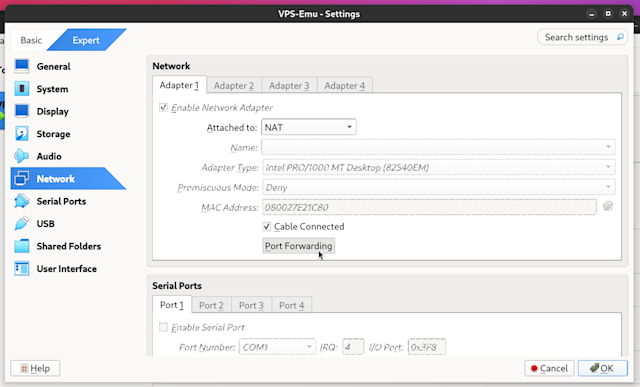This screenshot has height=387, width=640.
Task: Click the Cancel button
Action: coord(549,368)
